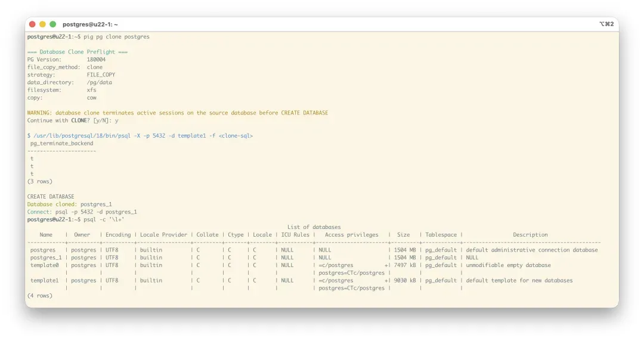Click the Connect psql -d postgres_1 hint
The image size is (644, 341).
tap(82, 212)
